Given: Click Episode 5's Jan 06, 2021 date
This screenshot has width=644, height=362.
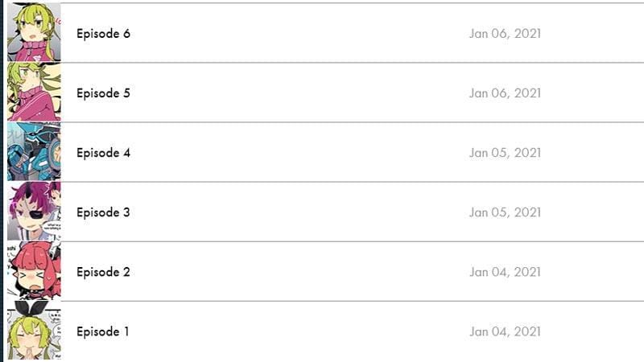Looking at the screenshot, I should tap(505, 93).
